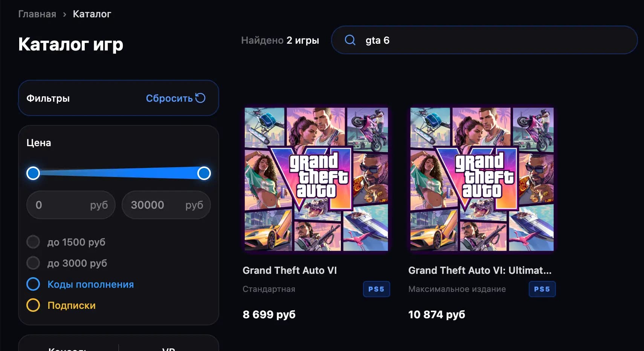Image resolution: width=644 pixels, height=351 pixels.
Task: Click the circular arrow reset icon
Action: pyautogui.click(x=200, y=98)
